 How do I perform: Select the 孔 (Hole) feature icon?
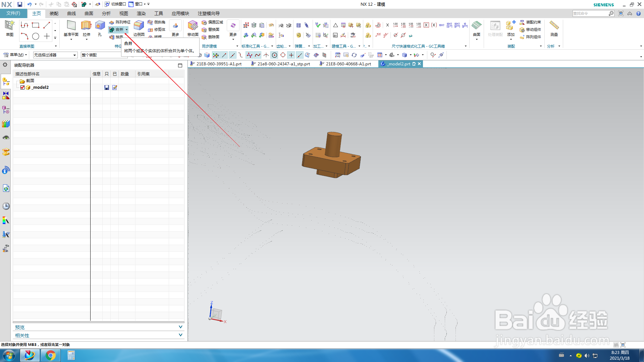100,25
